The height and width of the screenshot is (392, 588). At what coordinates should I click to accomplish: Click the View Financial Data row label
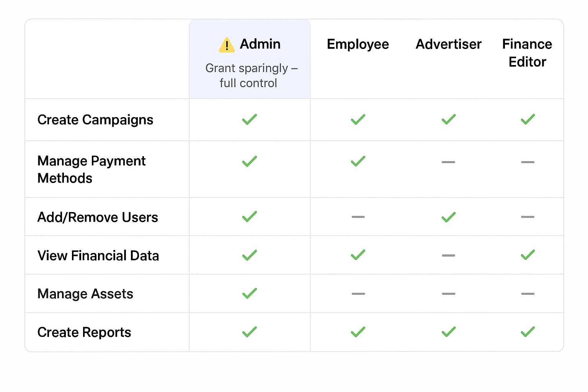[x=98, y=255]
